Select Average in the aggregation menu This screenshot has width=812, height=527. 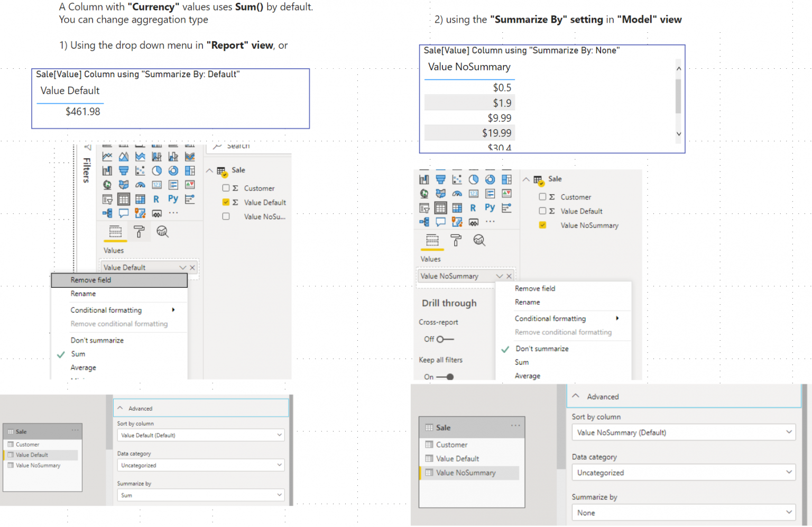click(83, 367)
